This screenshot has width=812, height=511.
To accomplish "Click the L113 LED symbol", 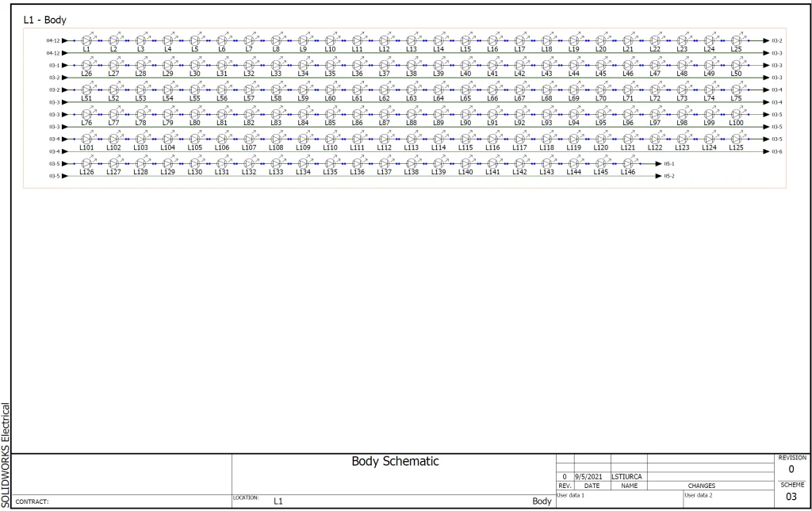I will 412,139.
